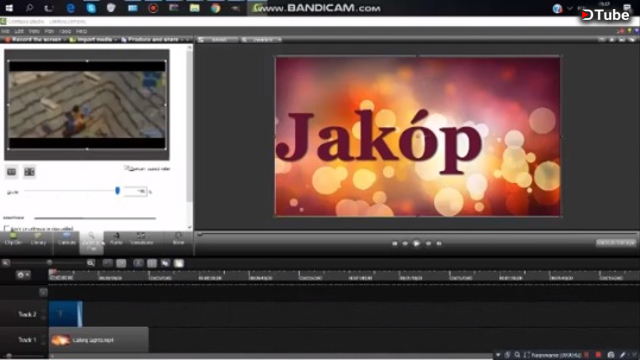Click timeline zoom in magnifier icon
Screen dimensions: 640x360
point(91,263)
